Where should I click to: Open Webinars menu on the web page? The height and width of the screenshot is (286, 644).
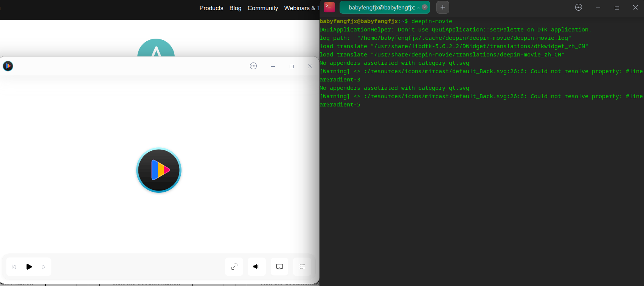click(x=302, y=8)
